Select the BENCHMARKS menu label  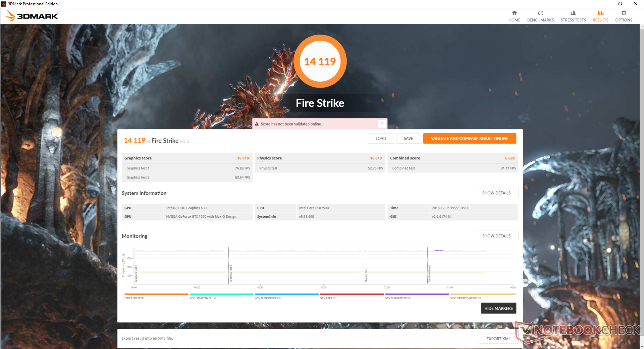tap(540, 20)
